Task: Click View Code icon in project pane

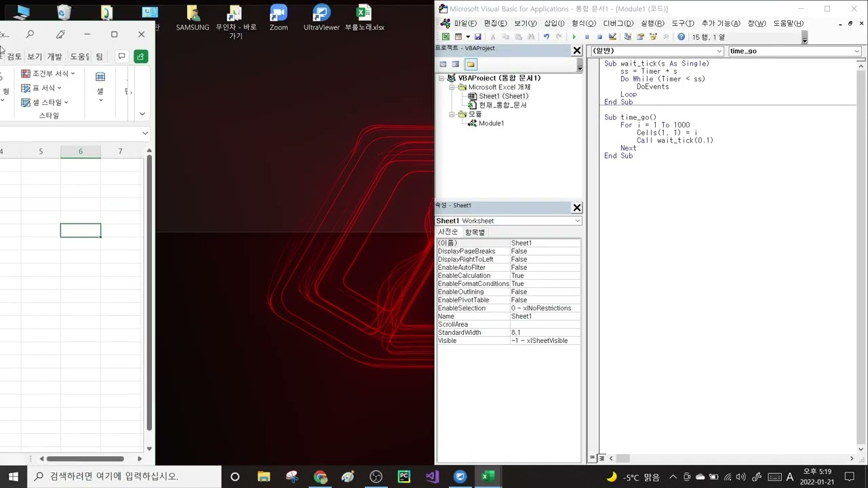Action: 443,64
